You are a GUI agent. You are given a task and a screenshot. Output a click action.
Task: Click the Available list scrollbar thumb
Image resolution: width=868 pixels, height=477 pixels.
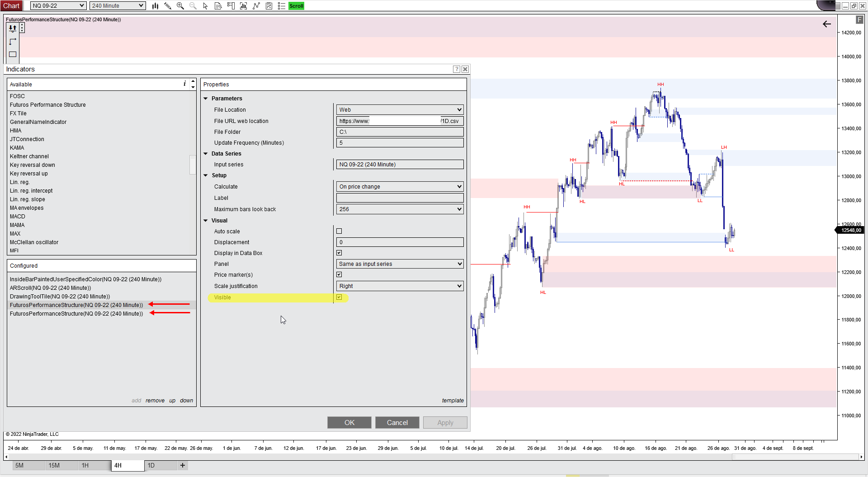(x=193, y=165)
